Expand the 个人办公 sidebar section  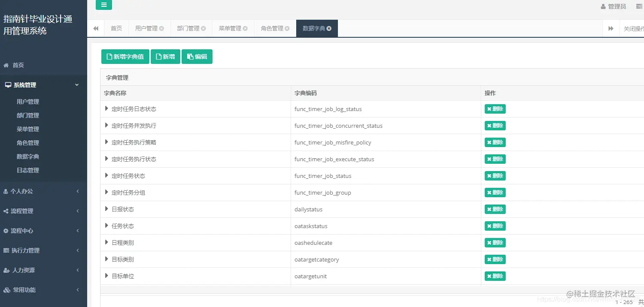click(x=43, y=191)
